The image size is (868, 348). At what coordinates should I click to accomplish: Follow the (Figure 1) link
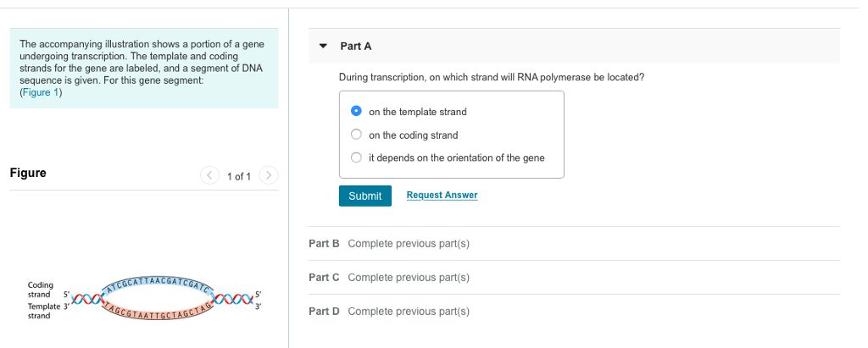(x=41, y=93)
